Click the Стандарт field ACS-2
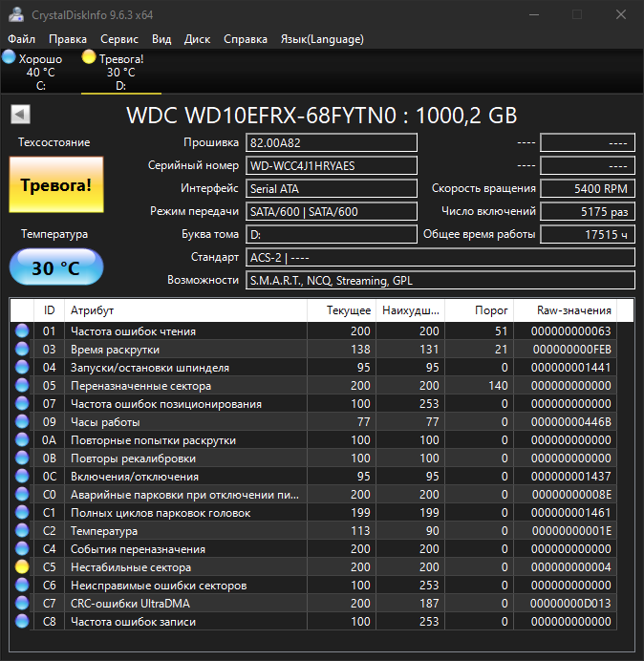644x661 pixels. (440, 257)
